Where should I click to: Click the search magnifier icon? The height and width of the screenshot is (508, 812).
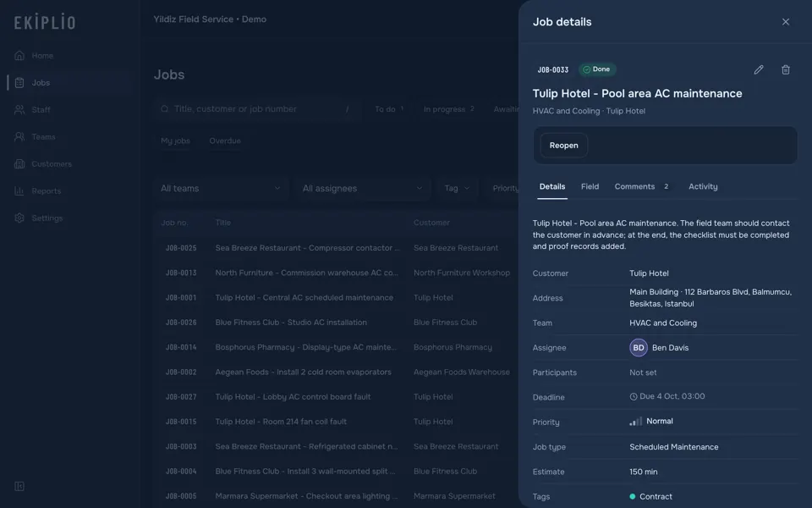[165, 109]
